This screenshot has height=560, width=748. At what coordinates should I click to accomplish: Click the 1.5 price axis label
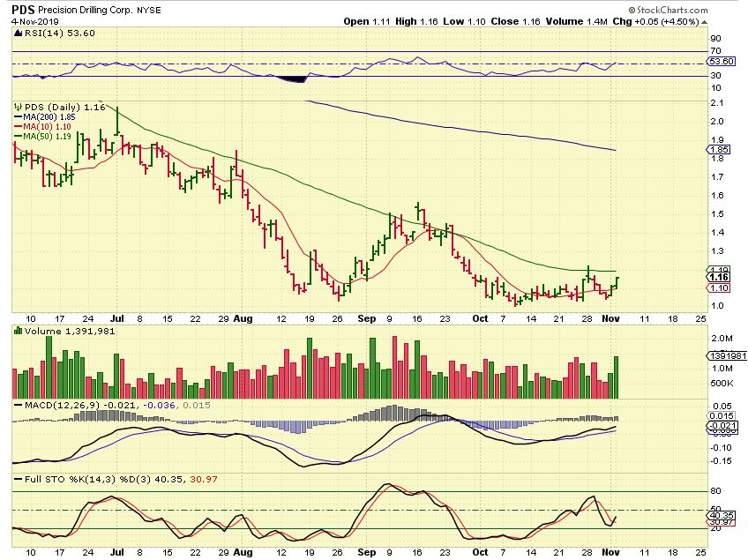pyautogui.click(x=717, y=214)
